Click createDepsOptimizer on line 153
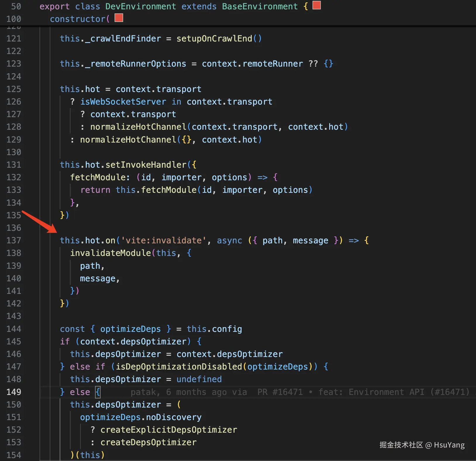 click(148, 442)
